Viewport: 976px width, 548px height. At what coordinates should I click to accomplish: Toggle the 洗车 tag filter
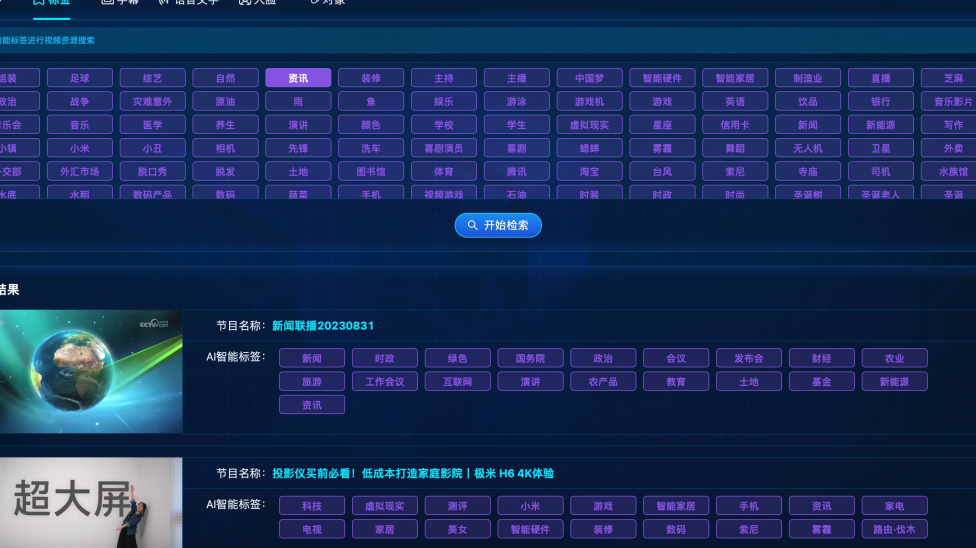coord(371,148)
